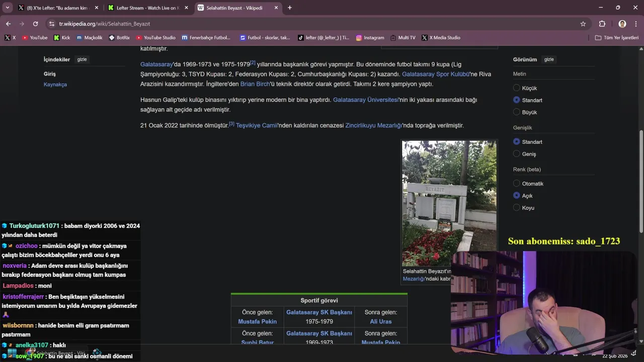This screenshot has width=644, height=362.
Task: Open lefter TikTok bookmark
Action: 324,38
